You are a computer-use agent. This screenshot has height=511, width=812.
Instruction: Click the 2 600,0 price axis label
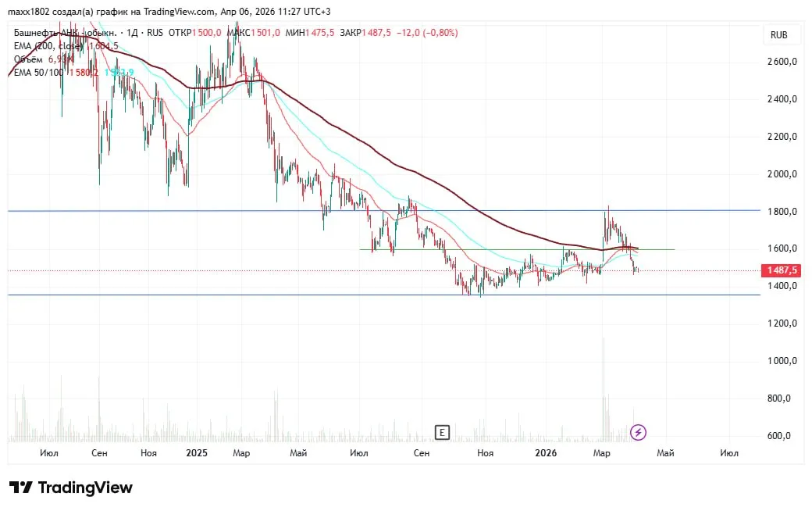(781, 62)
